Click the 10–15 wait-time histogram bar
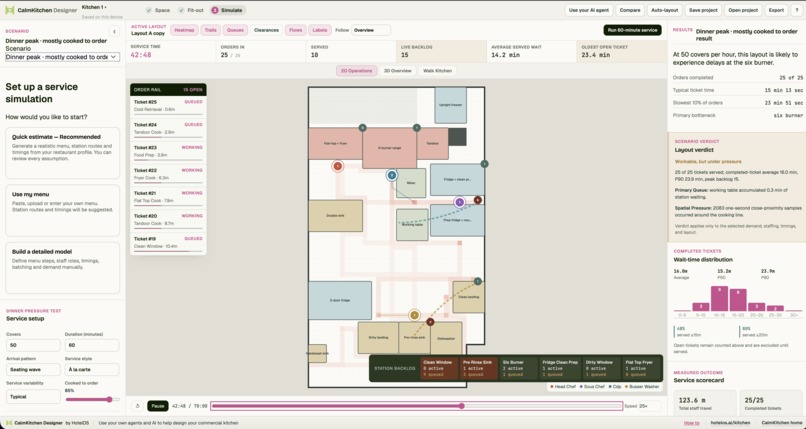The image size is (806, 429). (x=719, y=299)
